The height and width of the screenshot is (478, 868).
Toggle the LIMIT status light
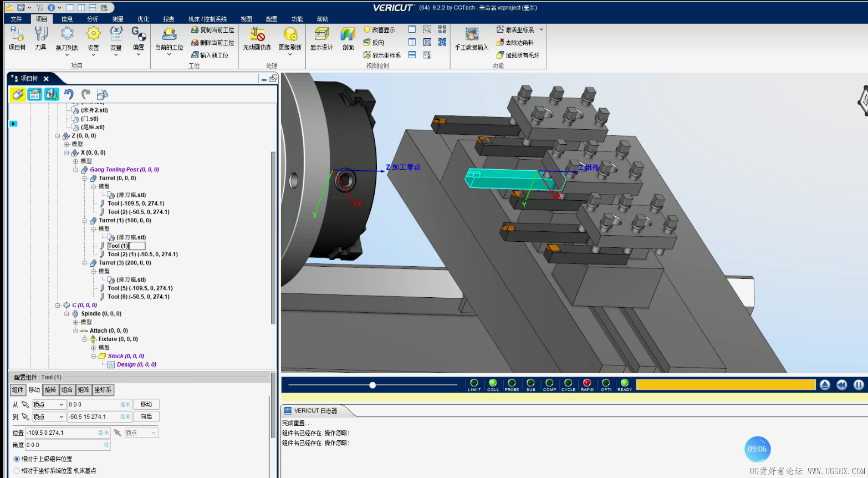click(x=474, y=383)
